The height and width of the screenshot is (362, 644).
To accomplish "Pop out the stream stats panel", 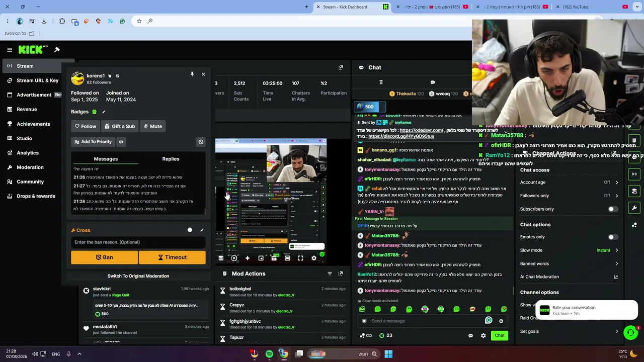I will point(341,67).
